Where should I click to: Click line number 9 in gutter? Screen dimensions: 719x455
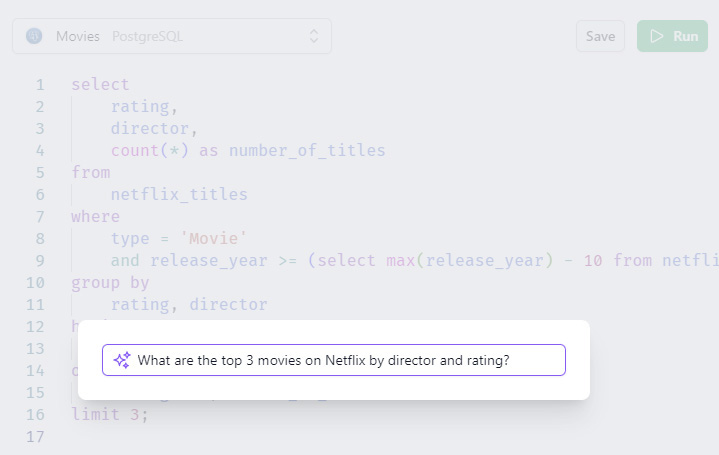40,261
